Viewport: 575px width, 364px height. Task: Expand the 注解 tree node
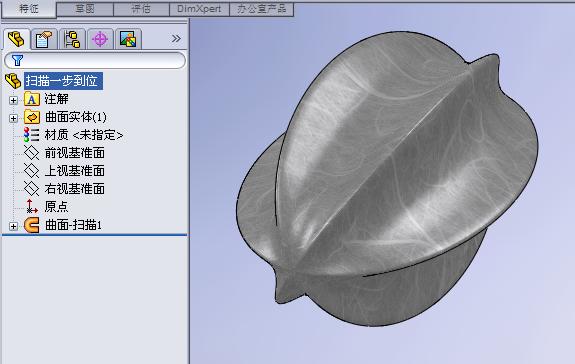coord(13,100)
